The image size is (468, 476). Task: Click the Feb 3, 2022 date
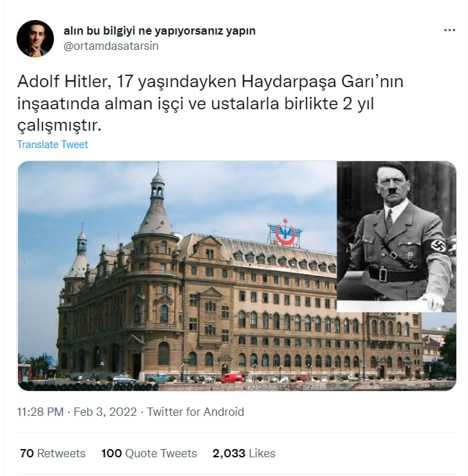[105, 412]
